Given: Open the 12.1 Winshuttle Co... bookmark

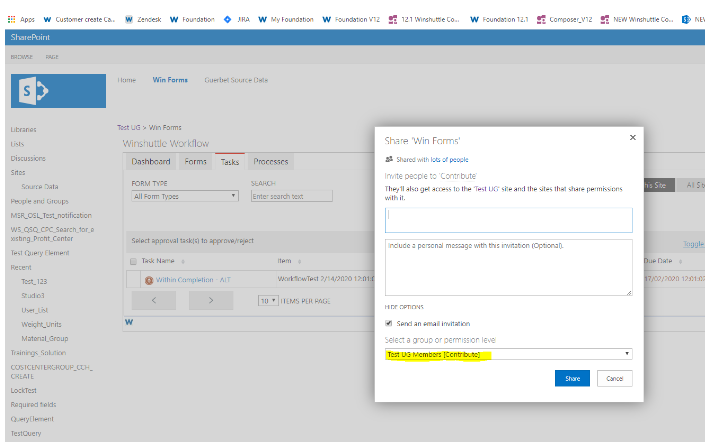Looking at the screenshot, I should click(424, 20).
